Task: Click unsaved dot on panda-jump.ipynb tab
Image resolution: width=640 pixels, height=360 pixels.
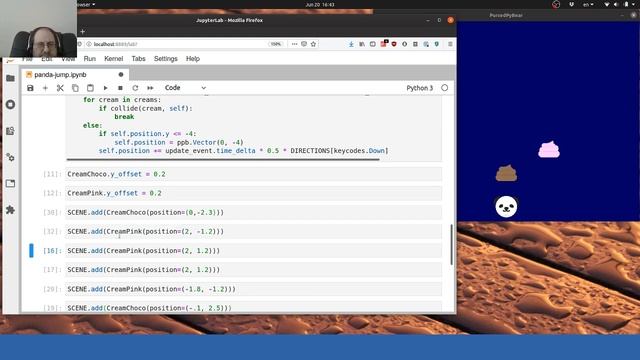Action: (121, 75)
